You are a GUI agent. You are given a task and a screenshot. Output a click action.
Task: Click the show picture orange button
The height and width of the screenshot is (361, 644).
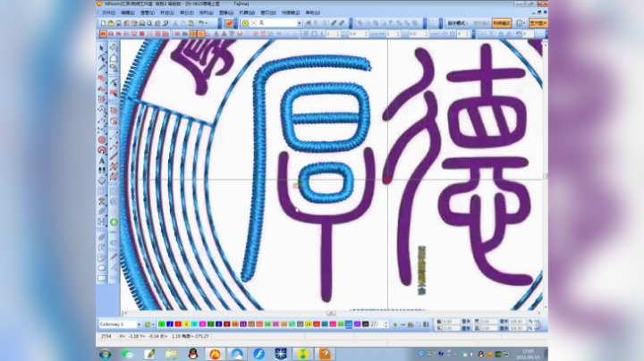coord(538,23)
